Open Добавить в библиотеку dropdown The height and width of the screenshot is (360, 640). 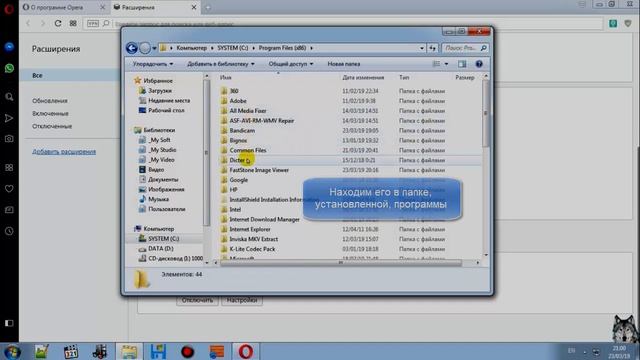coord(220,64)
